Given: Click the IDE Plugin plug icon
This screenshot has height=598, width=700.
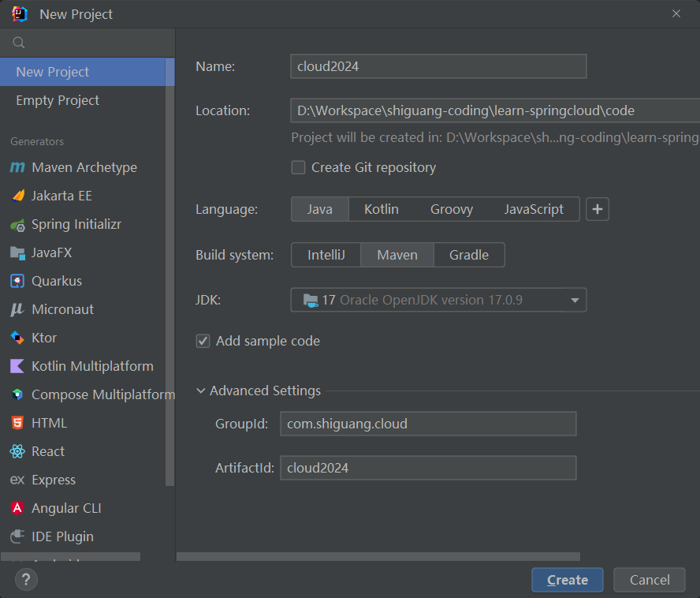Looking at the screenshot, I should tap(17, 536).
